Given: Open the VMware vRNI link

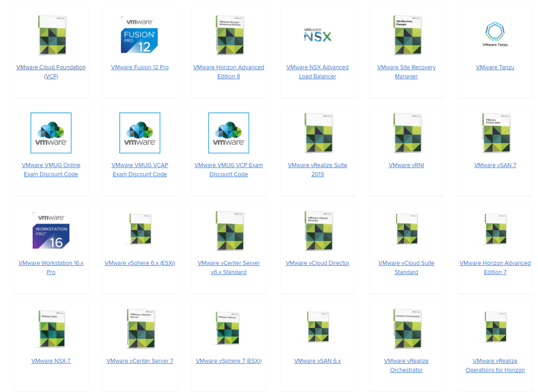Looking at the screenshot, I should pyautogui.click(x=406, y=165).
